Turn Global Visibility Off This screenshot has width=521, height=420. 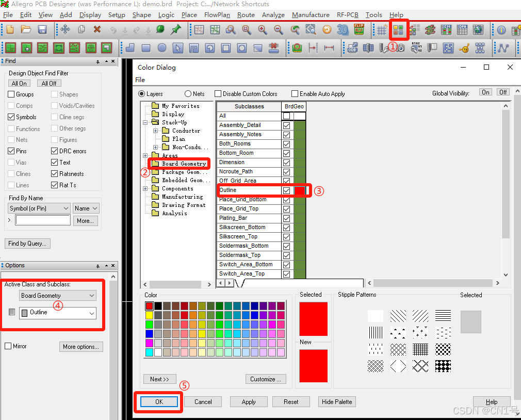[x=503, y=92]
